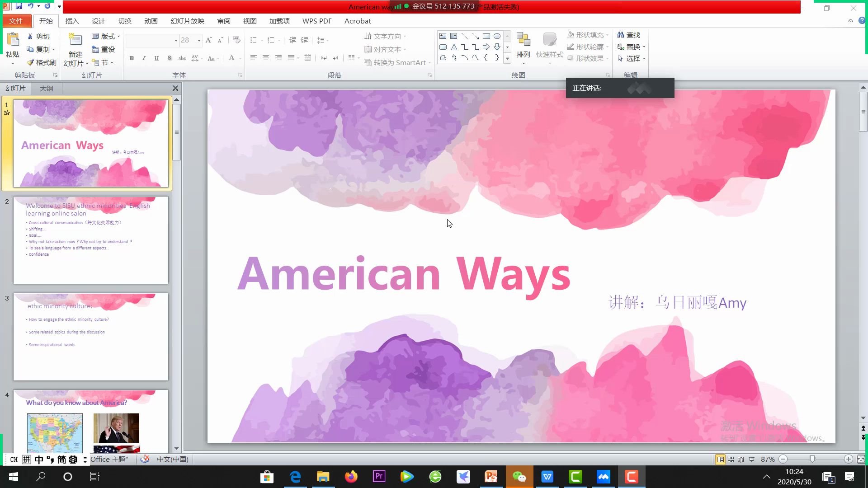Screen dimensions: 868x488
Task: Open the File (文件) tab
Action: [16, 21]
